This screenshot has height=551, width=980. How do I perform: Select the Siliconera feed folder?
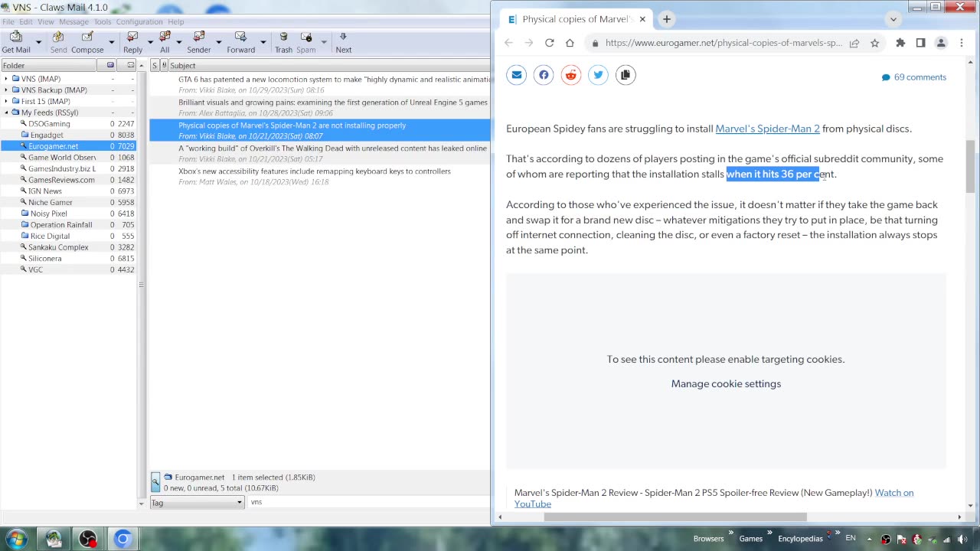[69, 259]
